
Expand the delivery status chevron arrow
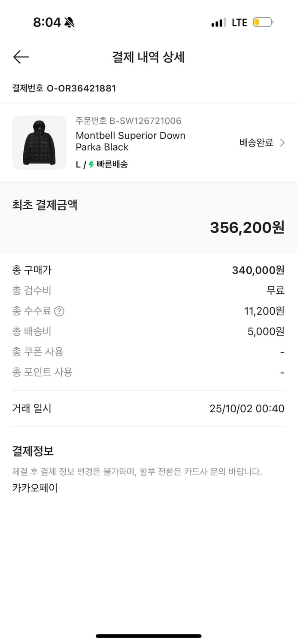(282, 143)
